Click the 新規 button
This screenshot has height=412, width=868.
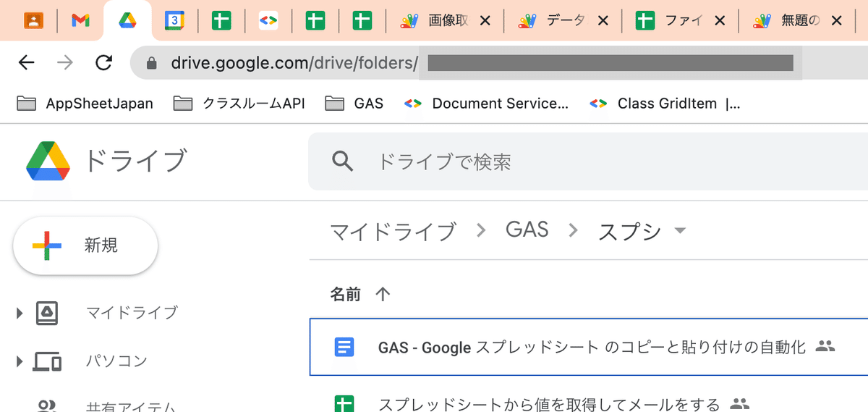(85, 245)
